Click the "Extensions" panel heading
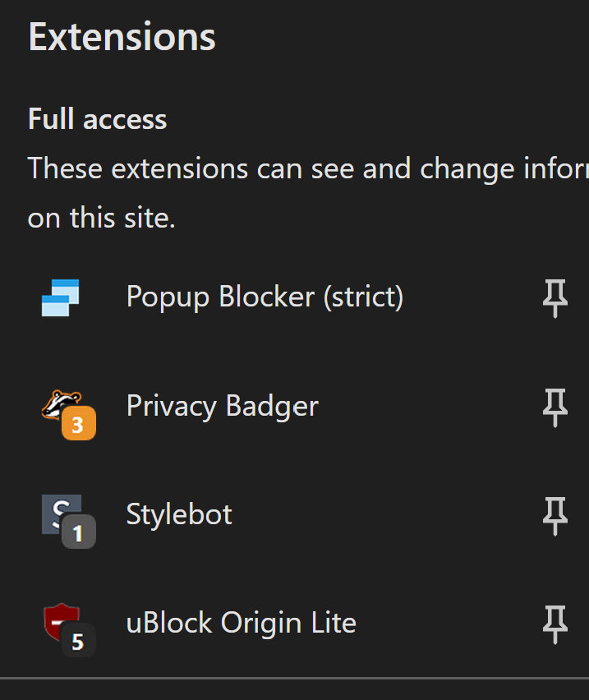The width and height of the screenshot is (589, 700). point(122,37)
